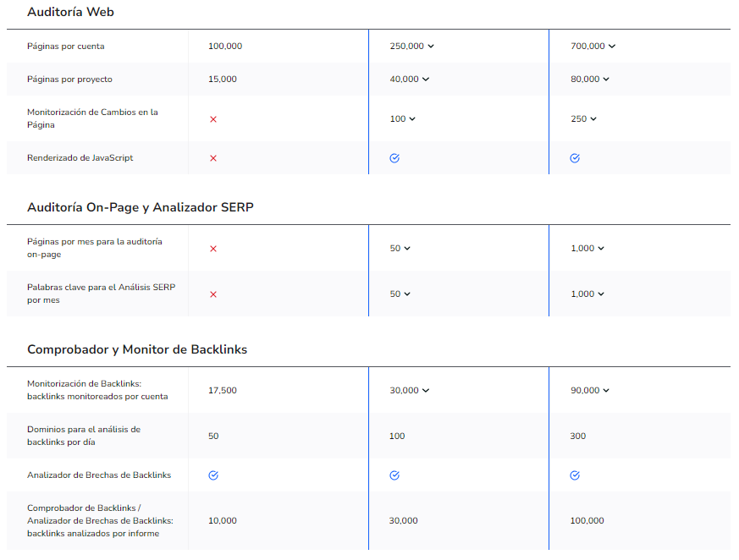Image resolution: width=739 pixels, height=560 pixels.
Task: Click the Monitorización de Backlinks row label
Action: [97, 391]
